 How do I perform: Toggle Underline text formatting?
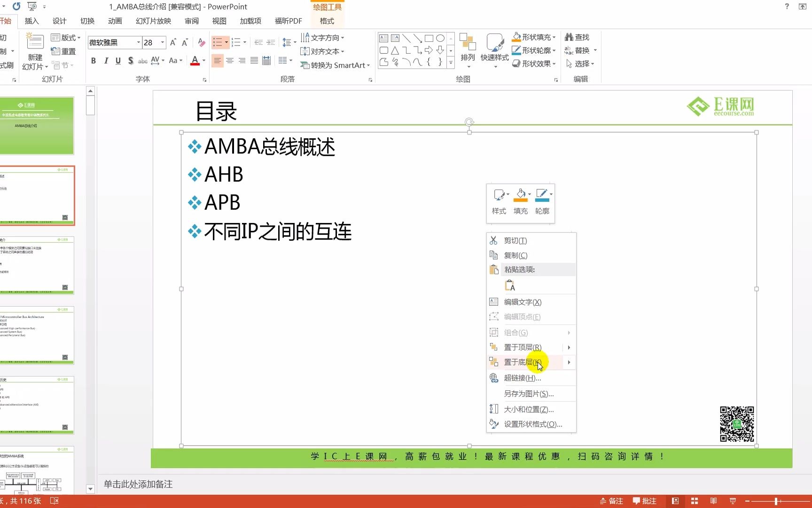click(118, 61)
